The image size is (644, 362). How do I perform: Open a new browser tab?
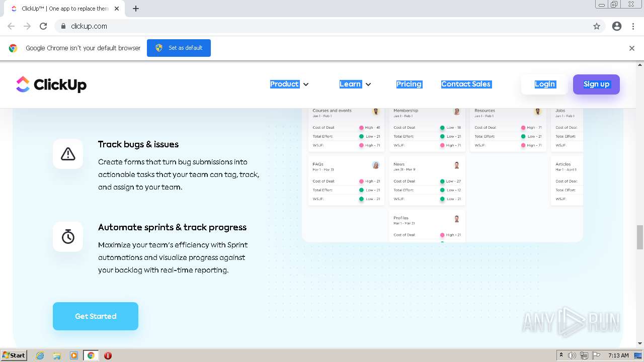click(x=136, y=9)
